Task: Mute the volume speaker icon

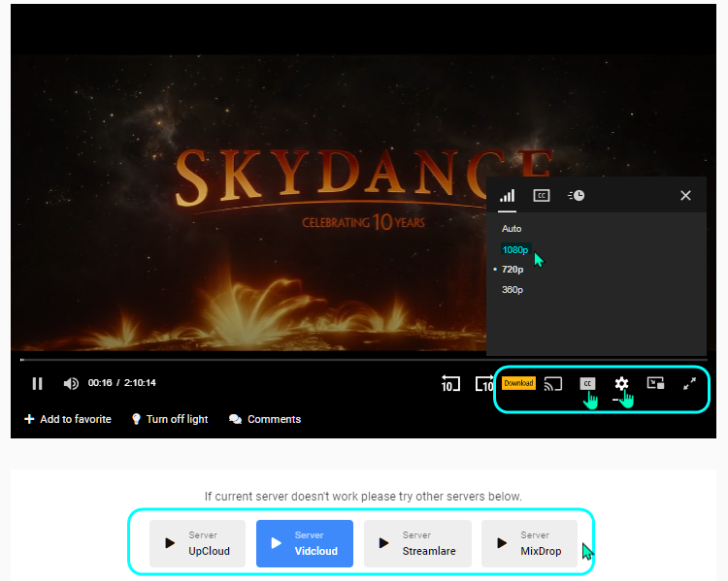Action: (x=71, y=383)
